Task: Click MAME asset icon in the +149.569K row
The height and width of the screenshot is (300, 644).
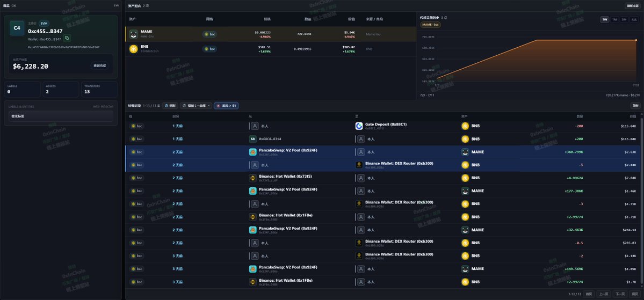Action: pos(465,269)
